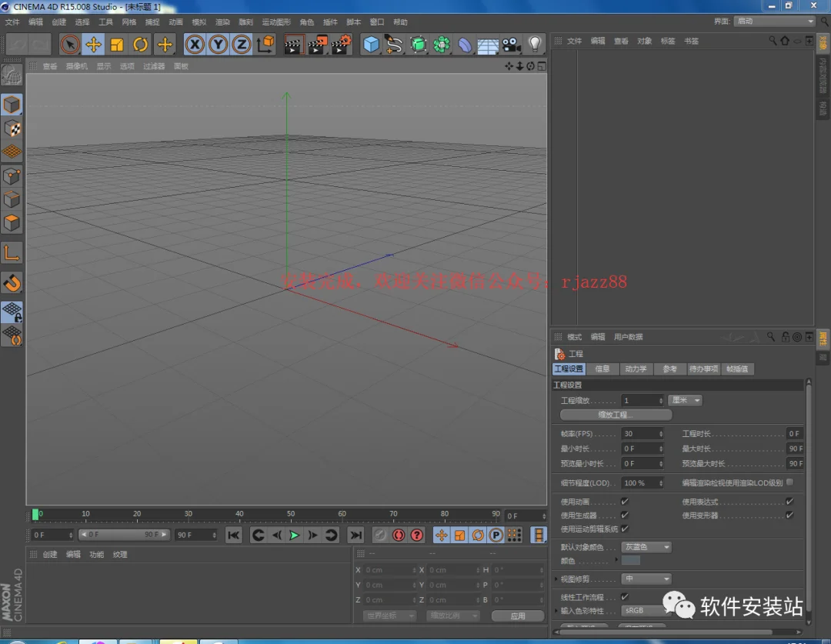This screenshot has height=644, width=831.
Task: Click the coordinate system cube icon
Action: (265, 45)
